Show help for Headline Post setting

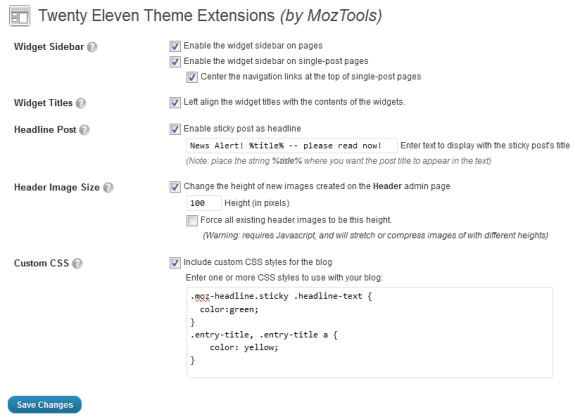pyautogui.click(x=84, y=130)
